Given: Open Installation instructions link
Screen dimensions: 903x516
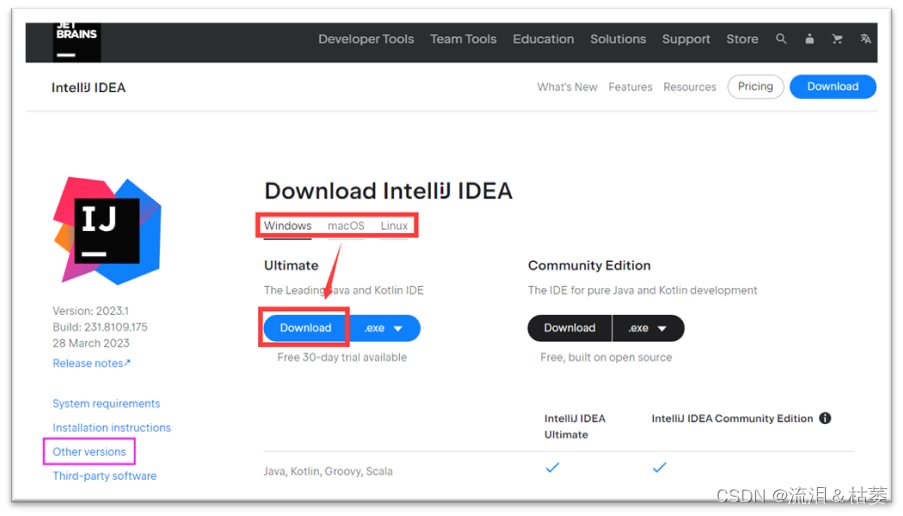Looking at the screenshot, I should tap(112, 428).
